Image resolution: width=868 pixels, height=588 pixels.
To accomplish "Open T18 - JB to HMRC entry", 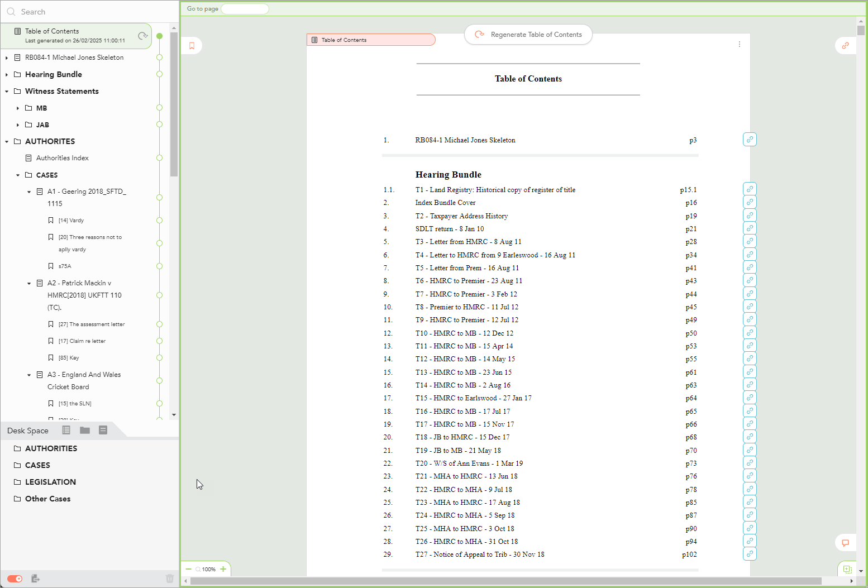I will pyautogui.click(x=462, y=437).
